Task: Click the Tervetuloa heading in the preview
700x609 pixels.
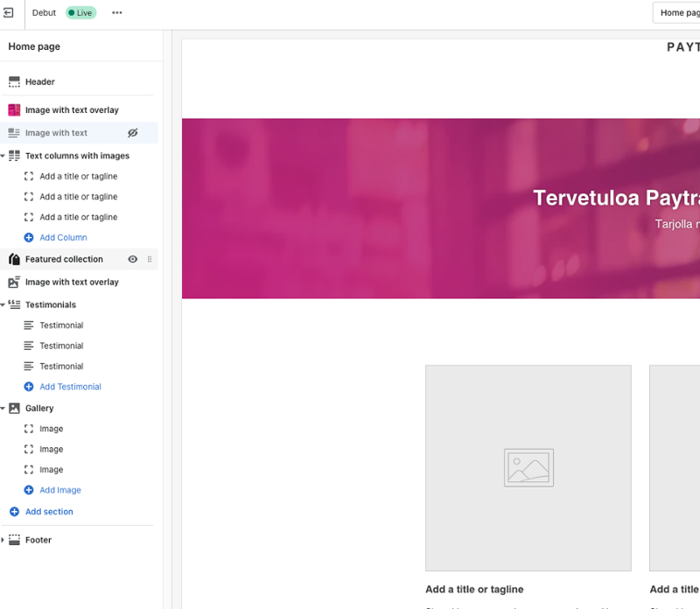Action: (617, 198)
